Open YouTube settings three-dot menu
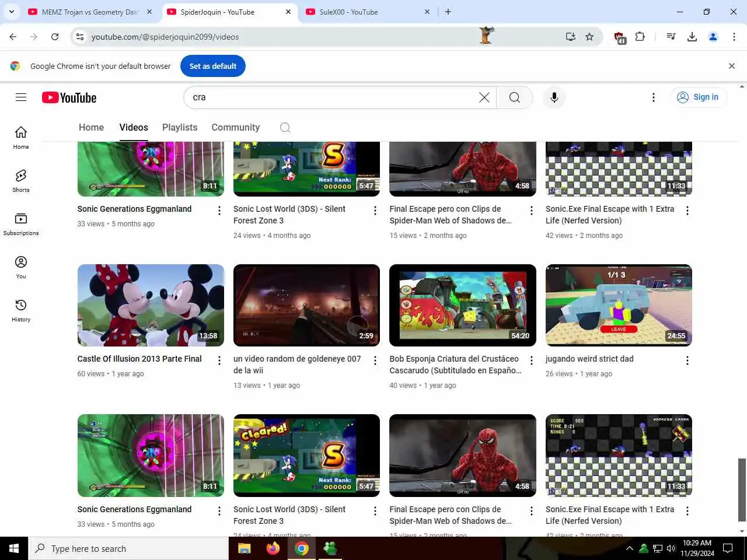747x560 pixels. pos(654,97)
